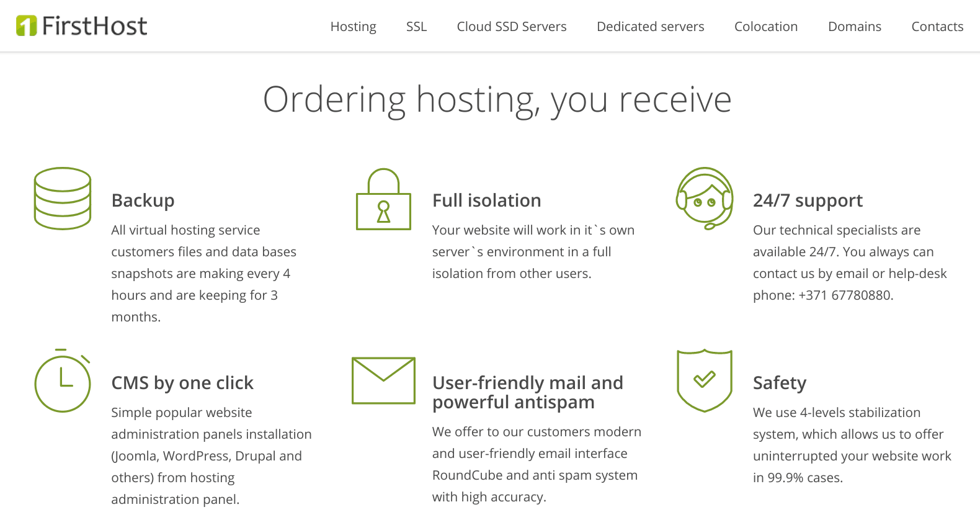Click the Safety shield icon

click(x=705, y=380)
